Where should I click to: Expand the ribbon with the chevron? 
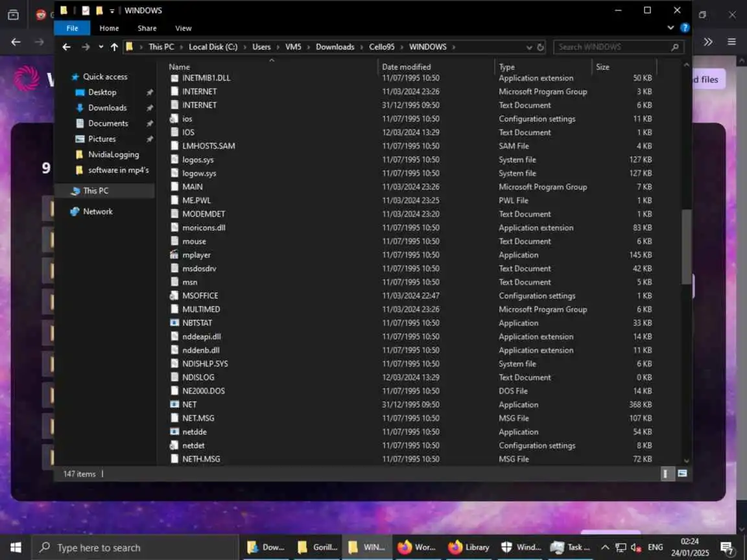(670, 28)
